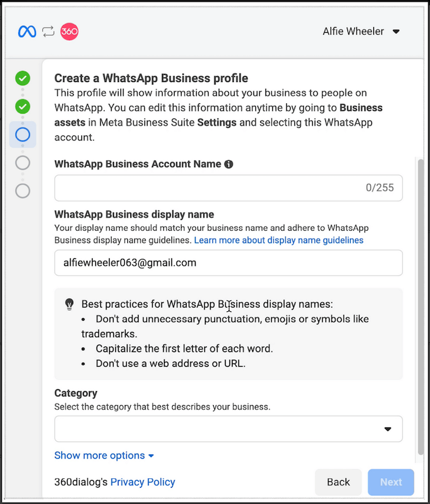
Task: Select the fourth step circle
Action: [x=23, y=163]
